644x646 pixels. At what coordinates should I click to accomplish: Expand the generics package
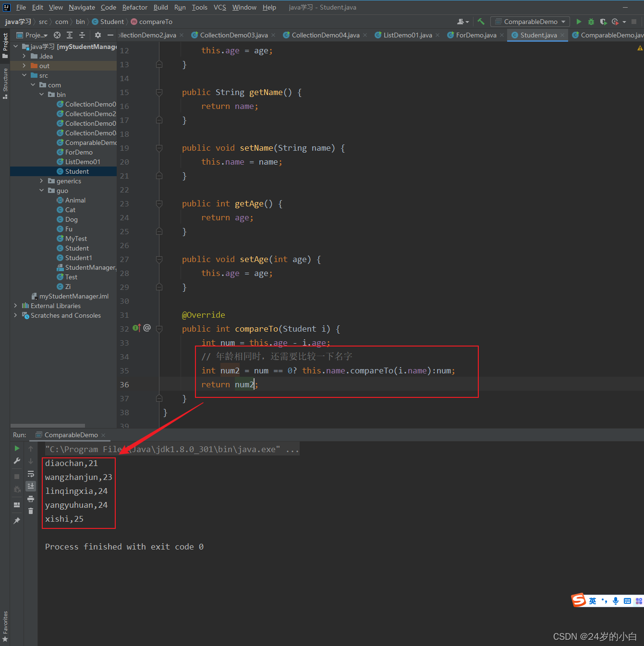coord(41,181)
